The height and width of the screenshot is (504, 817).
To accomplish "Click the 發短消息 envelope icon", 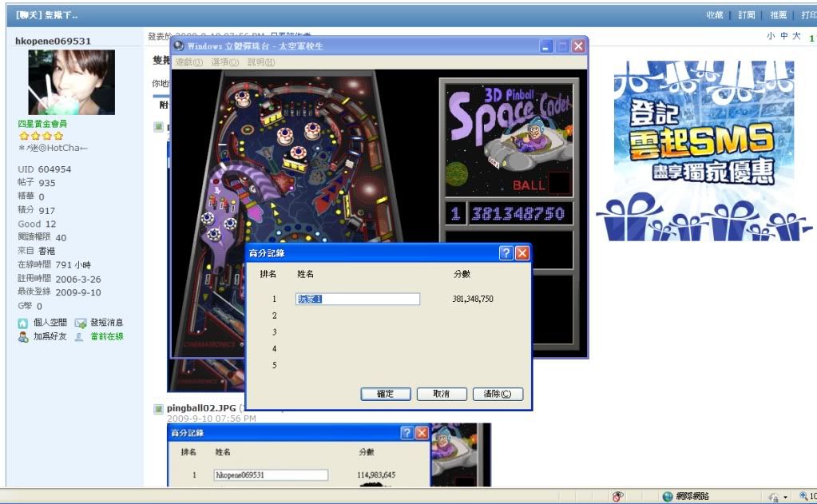I will (x=80, y=323).
